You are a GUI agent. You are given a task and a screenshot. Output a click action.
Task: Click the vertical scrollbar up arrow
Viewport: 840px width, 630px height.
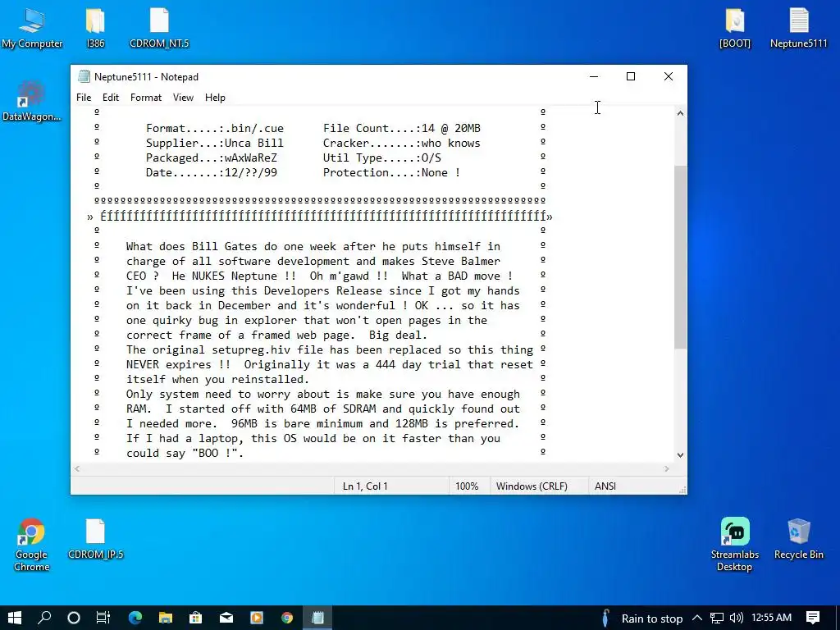680,113
